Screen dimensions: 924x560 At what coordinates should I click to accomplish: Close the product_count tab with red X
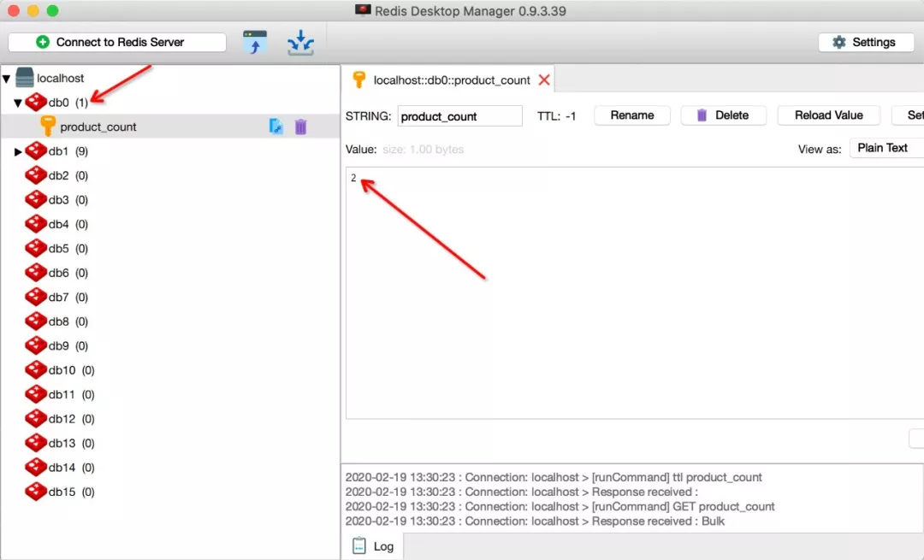pos(544,80)
